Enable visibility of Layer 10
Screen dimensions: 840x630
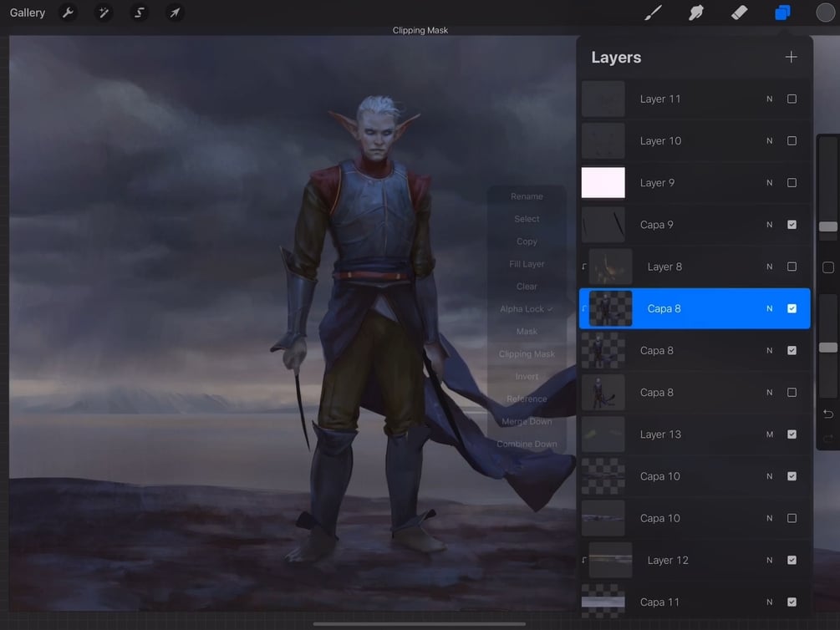click(792, 141)
